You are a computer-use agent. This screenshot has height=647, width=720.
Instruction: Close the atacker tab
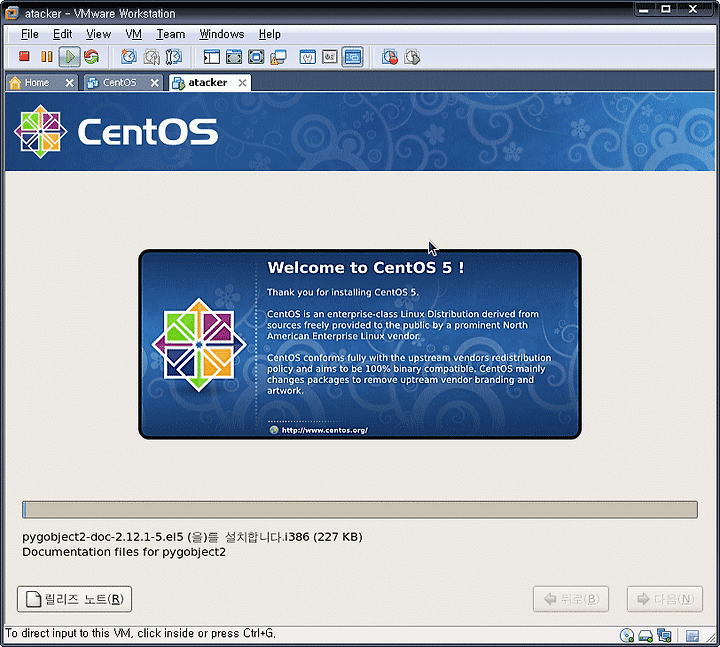[x=242, y=83]
